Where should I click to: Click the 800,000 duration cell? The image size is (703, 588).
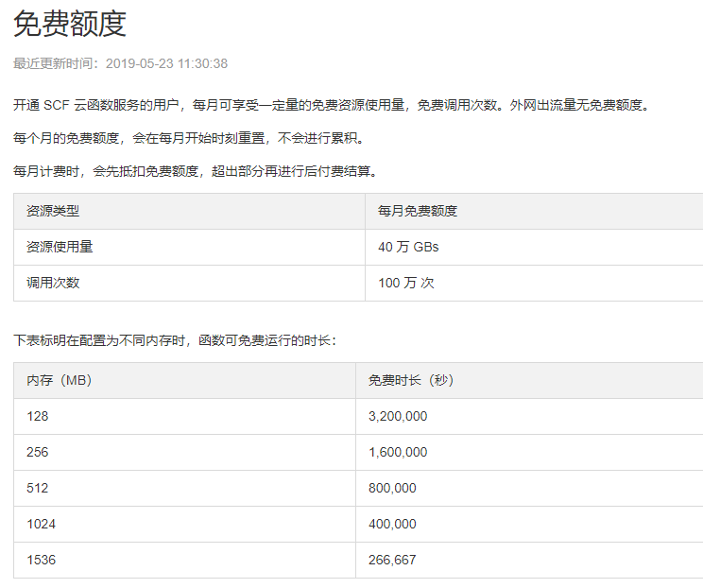click(529, 488)
